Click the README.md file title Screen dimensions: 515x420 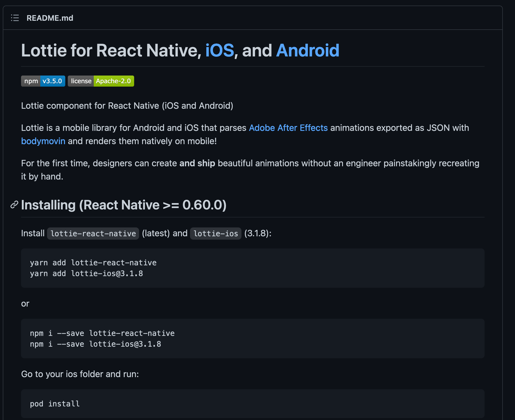50,18
